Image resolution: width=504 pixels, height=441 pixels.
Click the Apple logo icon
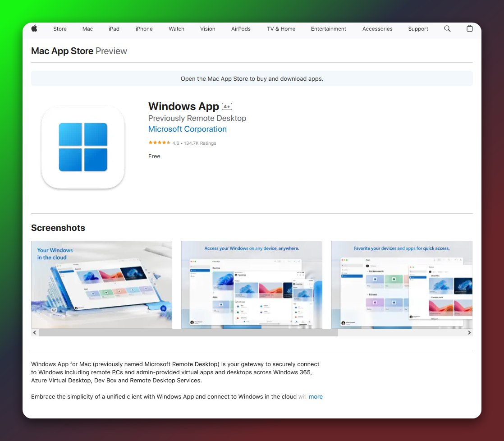(x=34, y=29)
